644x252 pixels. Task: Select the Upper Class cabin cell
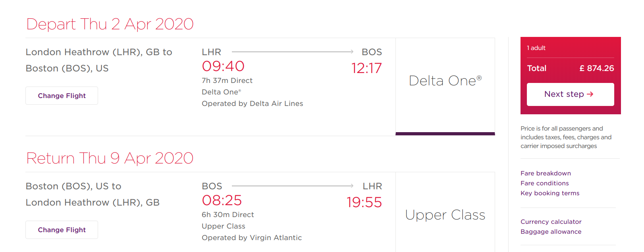click(445, 215)
